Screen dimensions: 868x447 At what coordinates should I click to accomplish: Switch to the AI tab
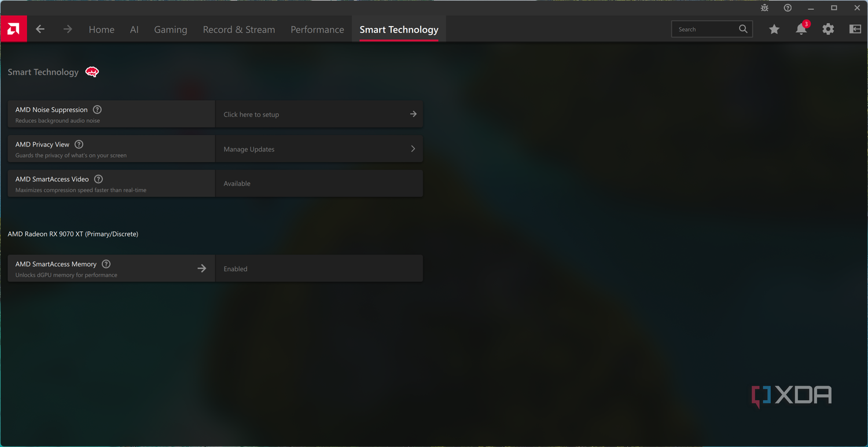pos(134,30)
